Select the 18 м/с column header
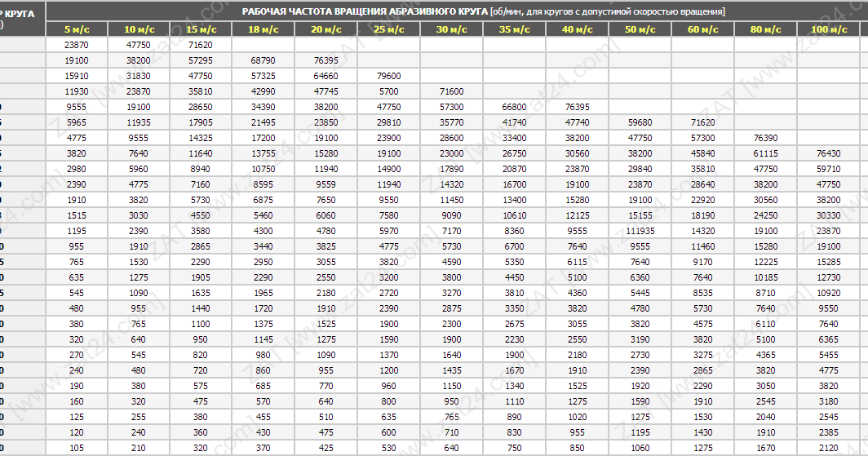The image size is (868, 456). coord(263,29)
